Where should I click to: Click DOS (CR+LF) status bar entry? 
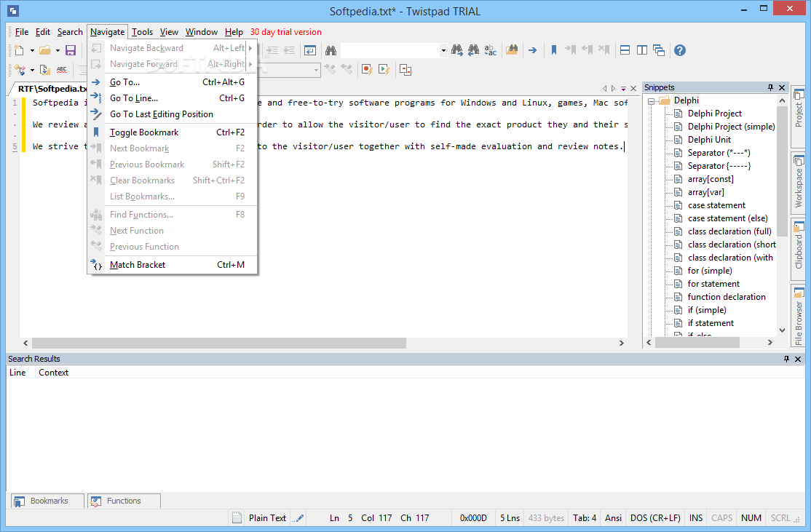coord(655,518)
